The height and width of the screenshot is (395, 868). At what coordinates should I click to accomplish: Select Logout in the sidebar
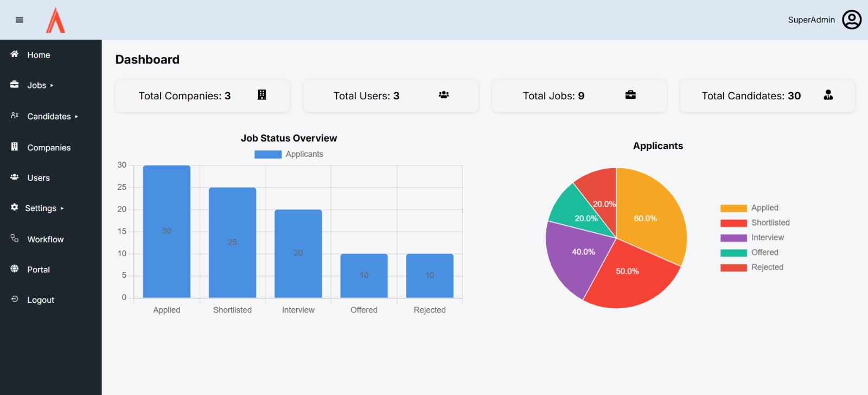pos(40,300)
